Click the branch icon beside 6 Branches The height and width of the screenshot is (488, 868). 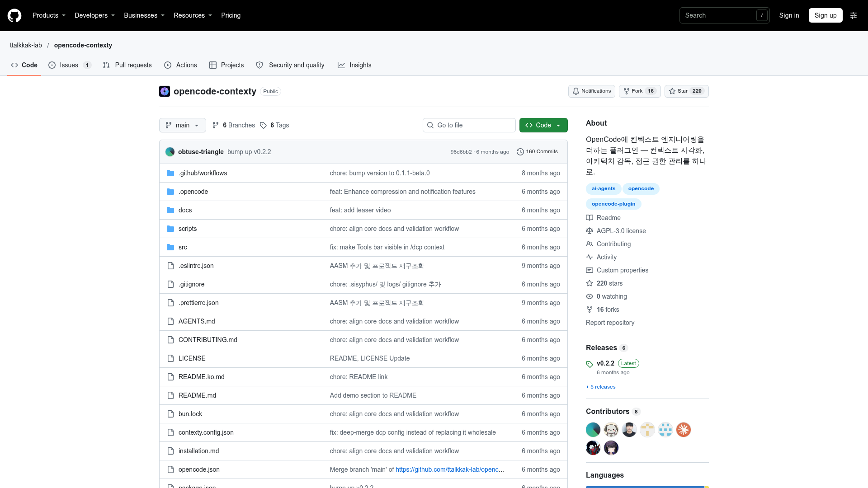coord(216,125)
